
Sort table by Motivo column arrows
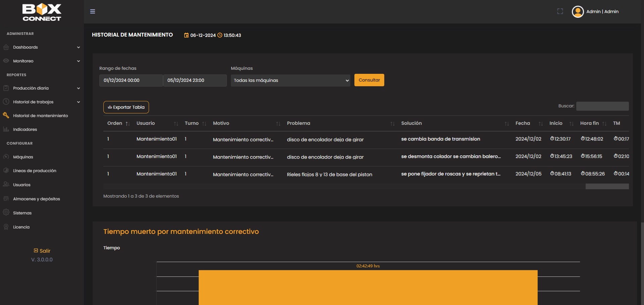pos(278,124)
